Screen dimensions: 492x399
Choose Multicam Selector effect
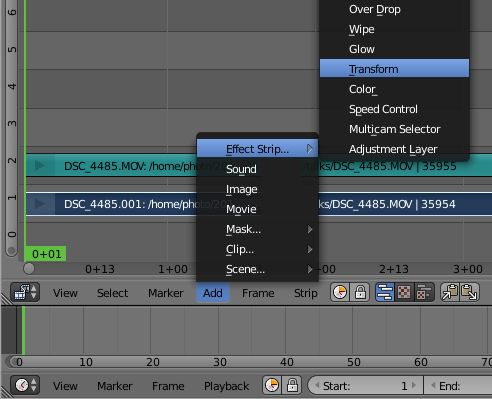[x=394, y=129]
